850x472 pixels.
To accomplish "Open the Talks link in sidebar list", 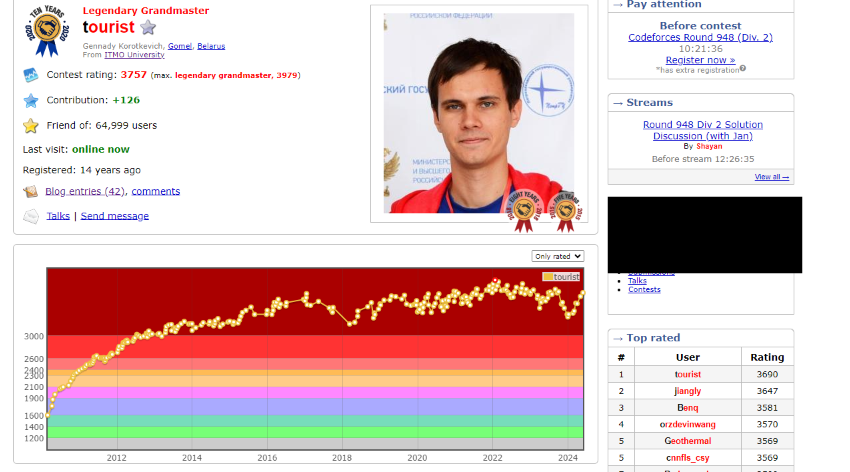I will (x=637, y=281).
